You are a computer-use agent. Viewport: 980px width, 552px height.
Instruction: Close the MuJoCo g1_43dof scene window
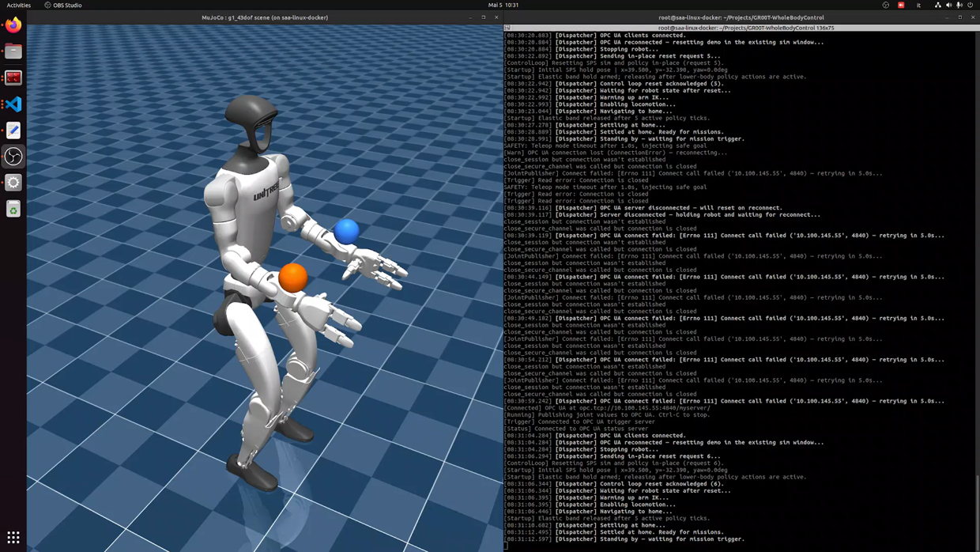tap(496, 17)
